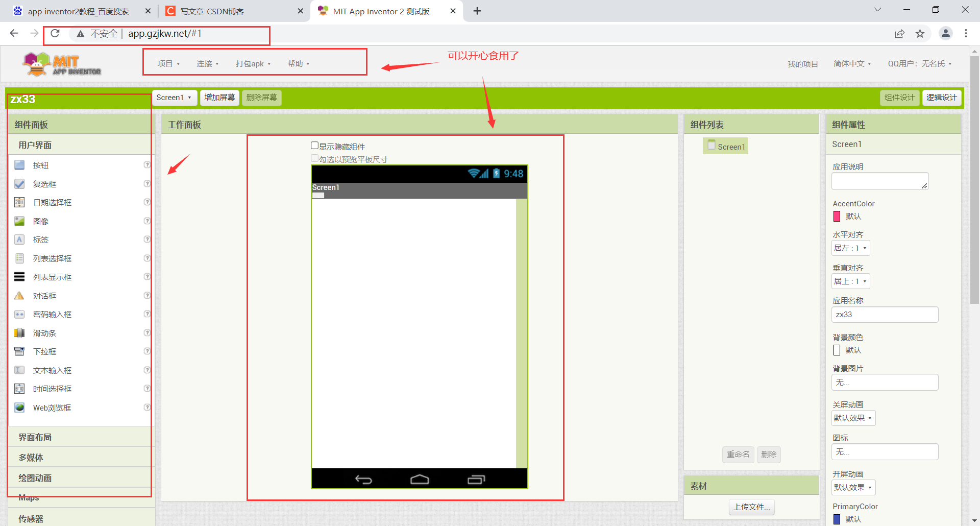
Task: Select the 滑动条 component in the palette
Action: [x=44, y=332]
